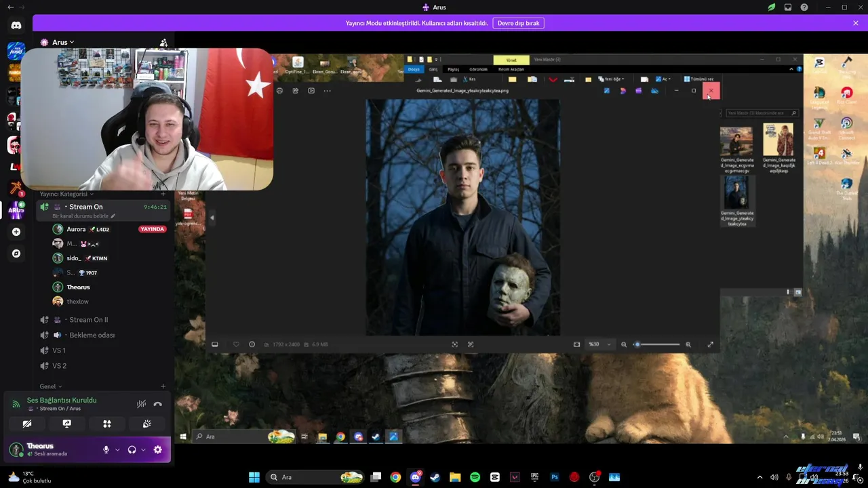This screenshot has height=488, width=868.
Task: Toggle Discord microphone mute
Action: pos(106,449)
